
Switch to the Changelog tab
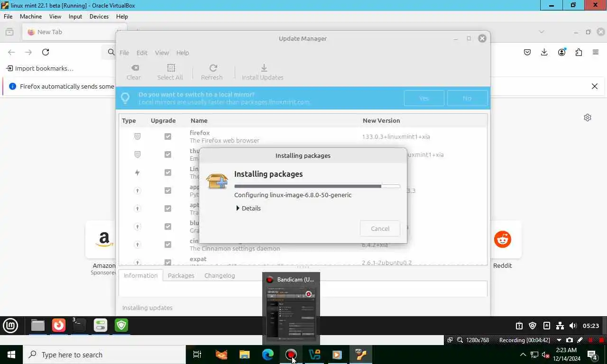(x=220, y=275)
